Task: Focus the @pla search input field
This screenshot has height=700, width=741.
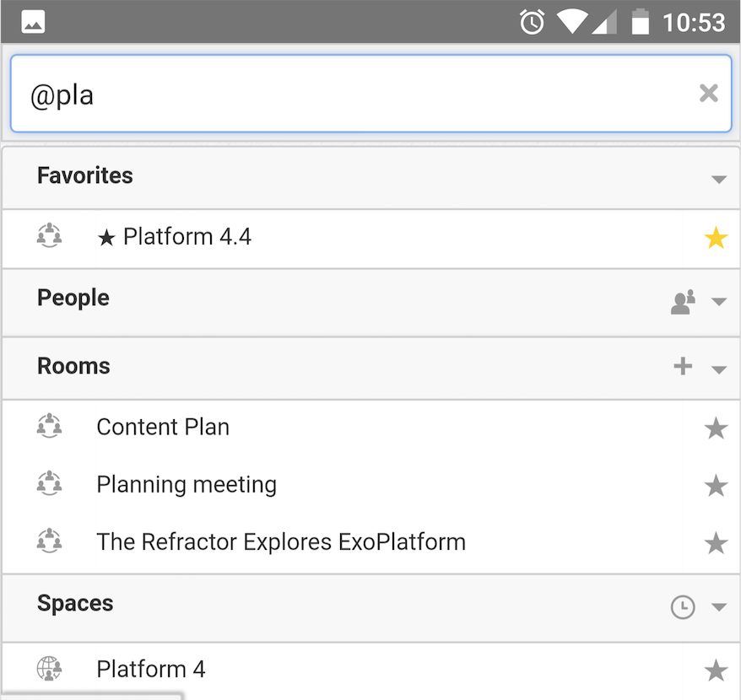Action: coord(370,94)
